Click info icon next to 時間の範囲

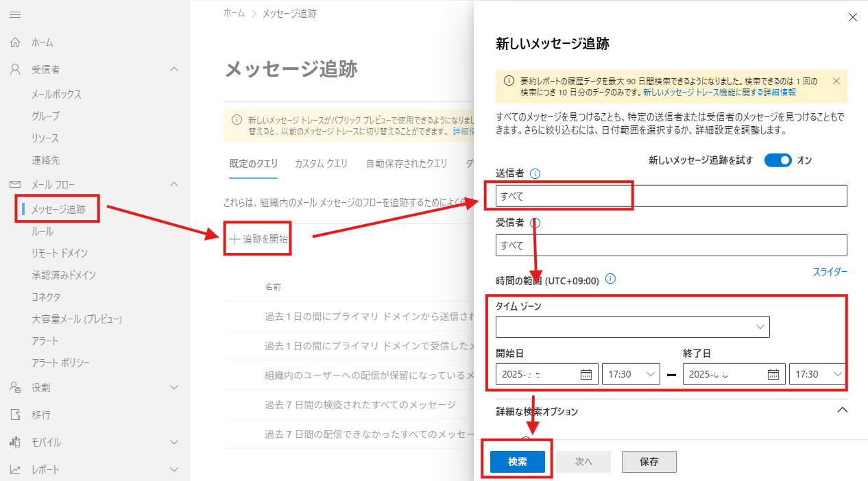coord(611,279)
